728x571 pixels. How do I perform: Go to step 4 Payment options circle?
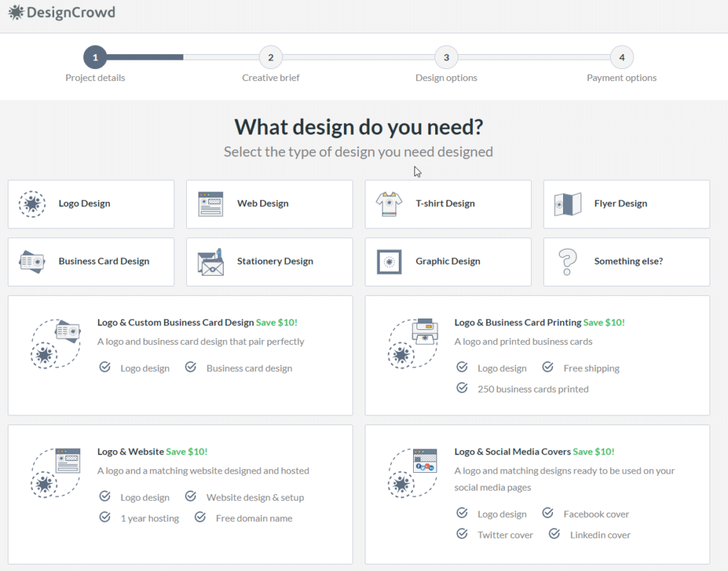click(621, 57)
